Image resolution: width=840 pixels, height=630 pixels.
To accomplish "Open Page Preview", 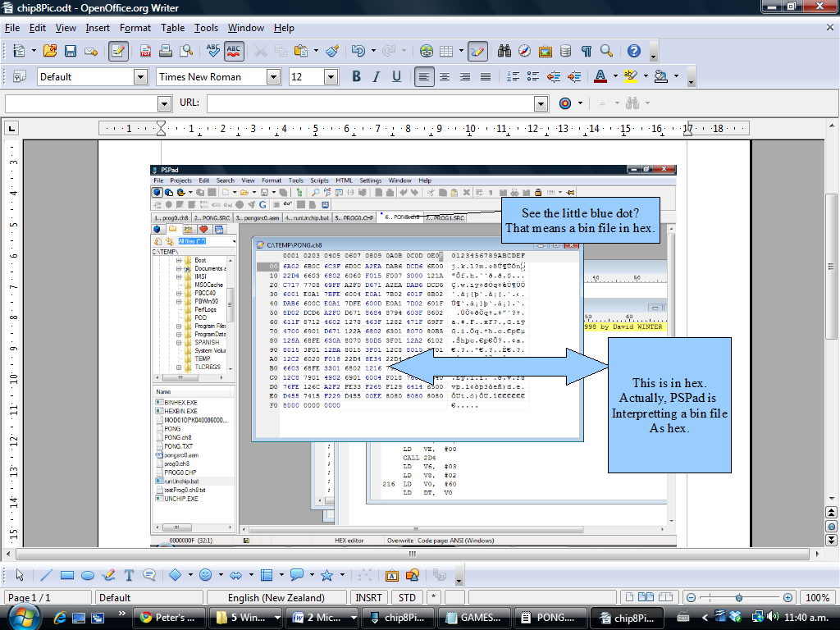I will pos(186,51).
